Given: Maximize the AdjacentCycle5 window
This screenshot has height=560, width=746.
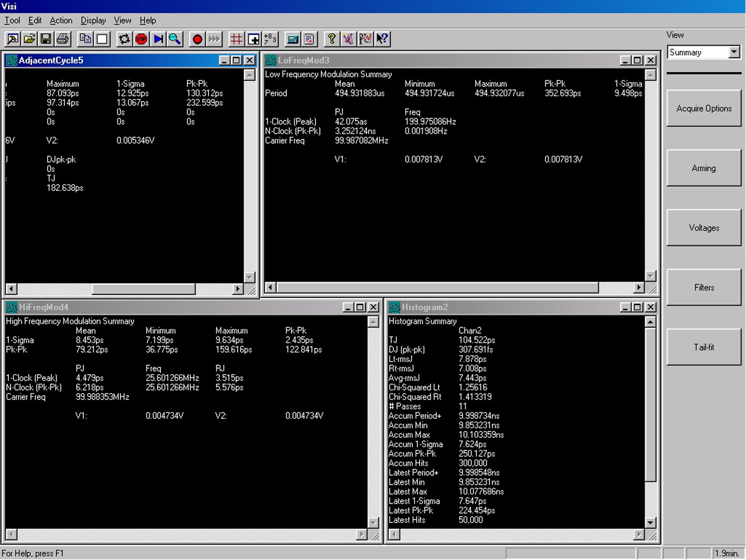Looking at the screenshot, I should [x=236, y=61].
